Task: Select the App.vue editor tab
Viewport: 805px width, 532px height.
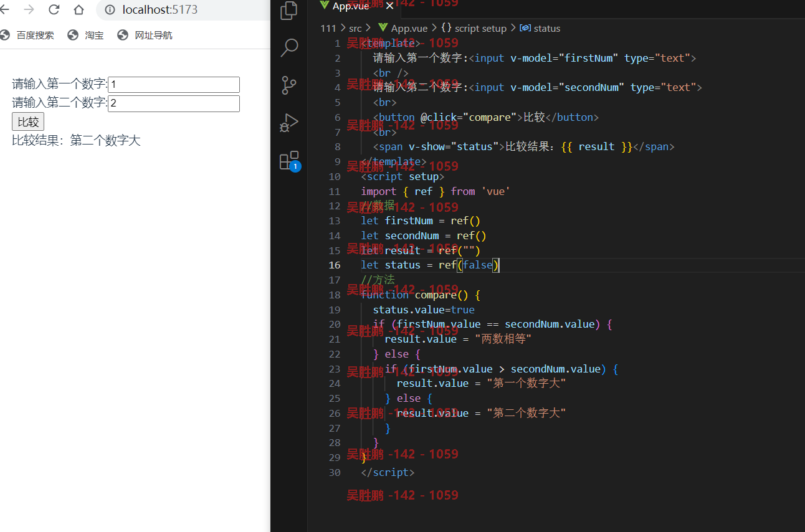Action: coord(356,6)
